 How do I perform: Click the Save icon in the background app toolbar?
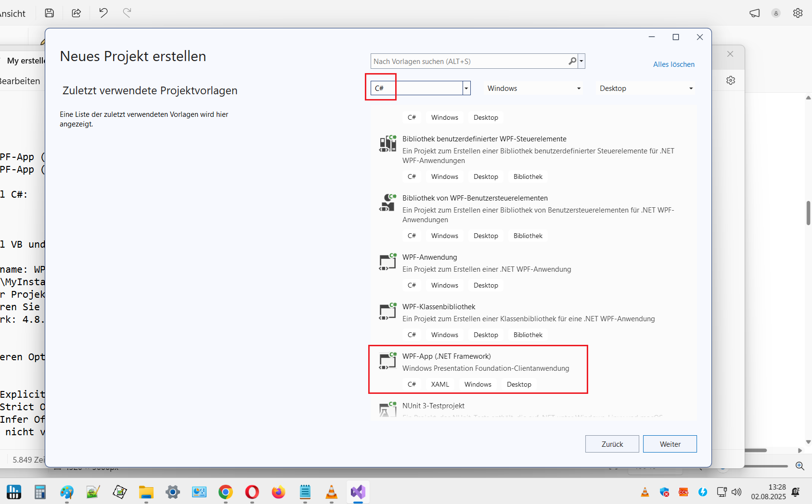point(49,13)
